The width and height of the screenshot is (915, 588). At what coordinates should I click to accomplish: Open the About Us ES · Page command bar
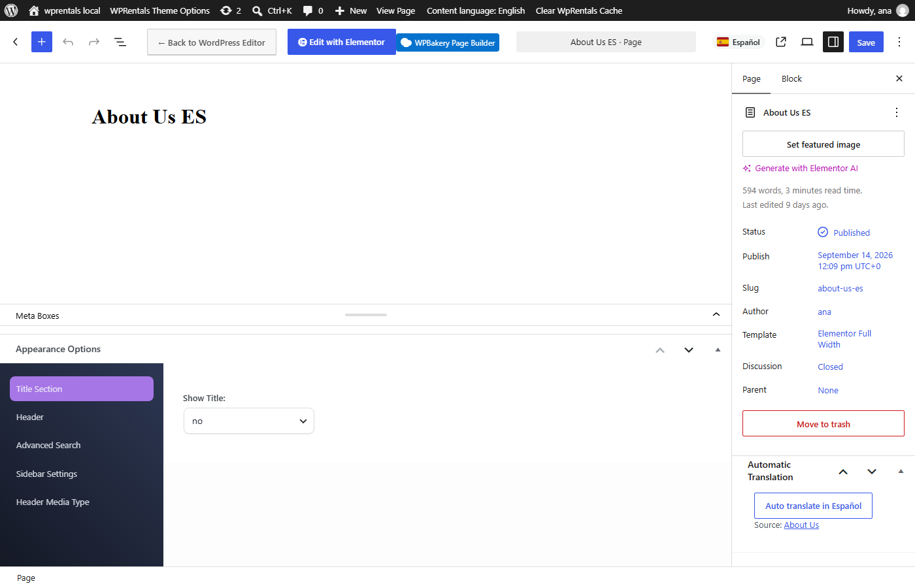pos(606,42)
